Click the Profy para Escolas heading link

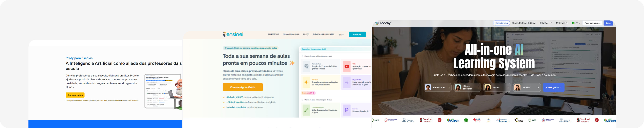coord(79,58)
